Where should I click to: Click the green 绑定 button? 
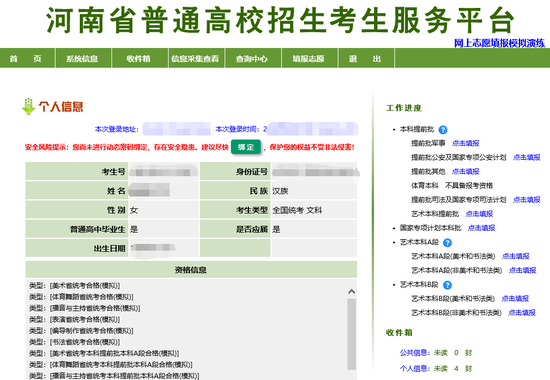coord(246,147)
